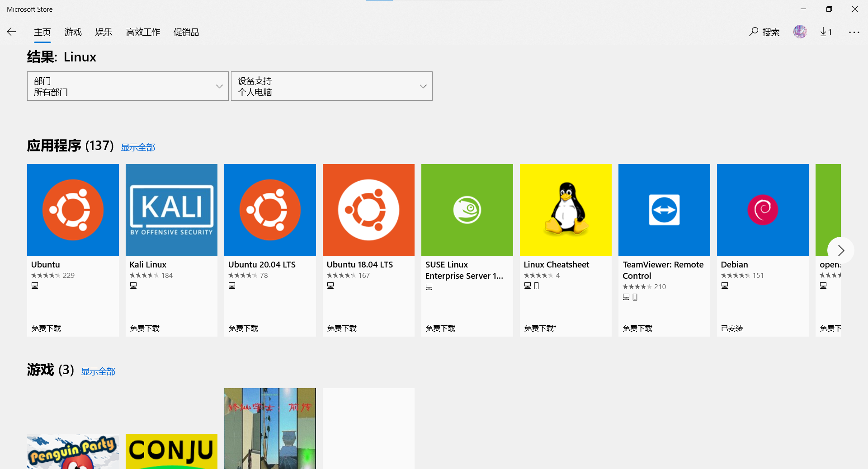Open the Kali Linux app logo

(x=171, y=210)
